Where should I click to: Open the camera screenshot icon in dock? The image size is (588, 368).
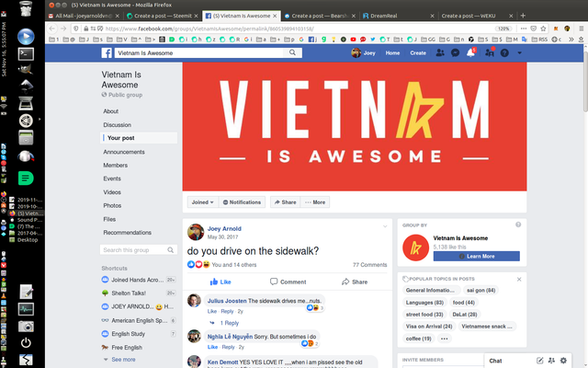pyautogui.click(x=26, y=327)
